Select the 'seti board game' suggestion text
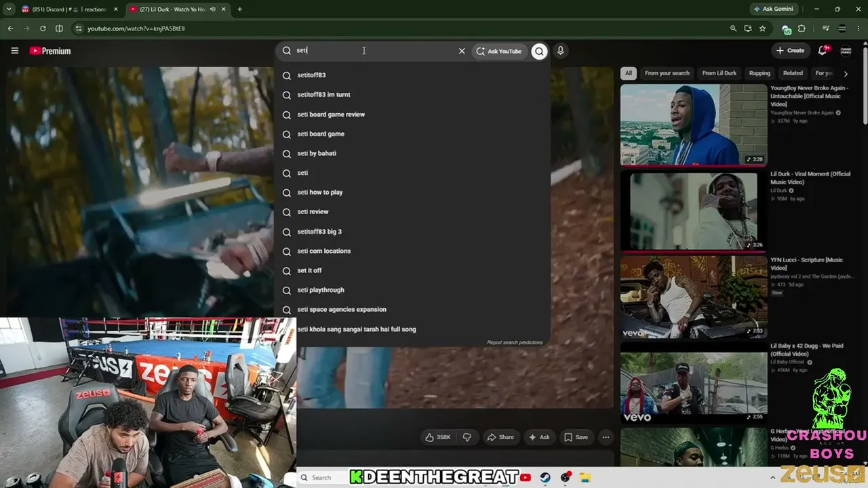 click(x=321, y=134)
